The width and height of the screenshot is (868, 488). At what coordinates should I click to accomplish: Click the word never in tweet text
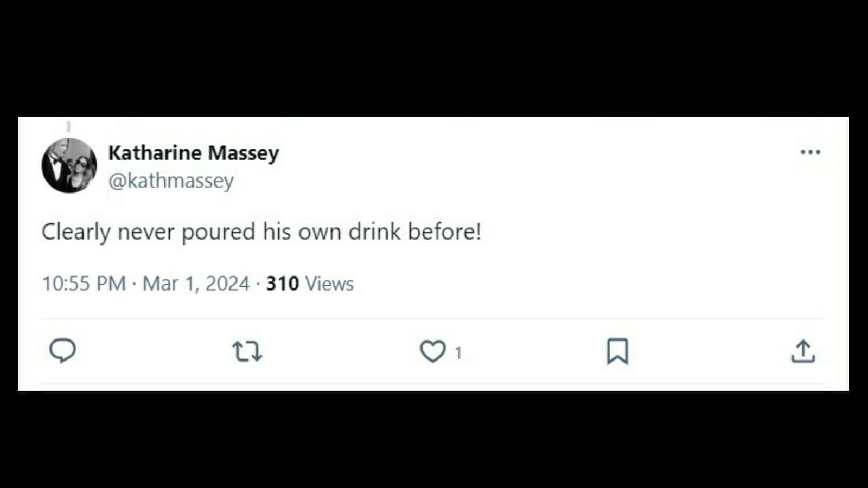point(146,233)
